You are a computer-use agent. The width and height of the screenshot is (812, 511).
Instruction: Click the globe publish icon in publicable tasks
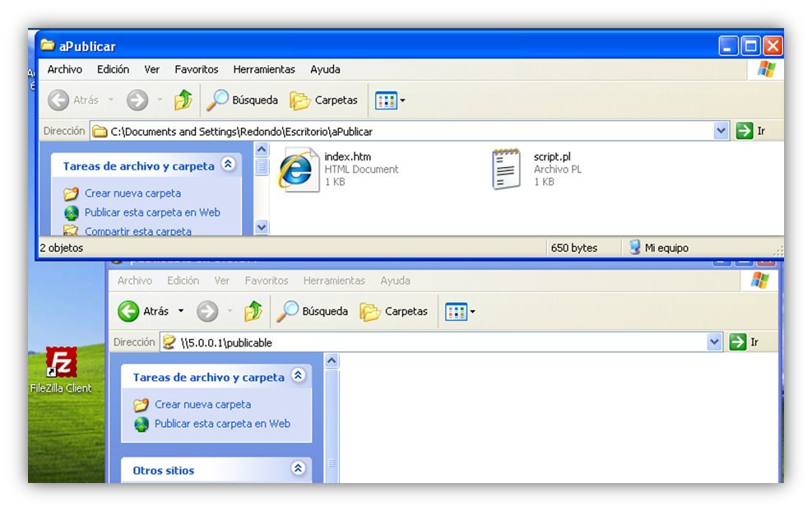pyautogui.click(x=142, y=424)
